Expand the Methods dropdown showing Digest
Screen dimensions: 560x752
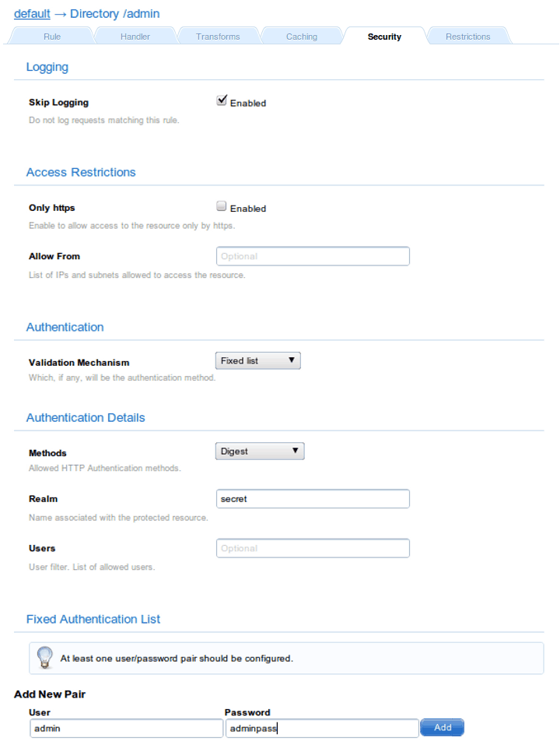(x=260, y=451)
